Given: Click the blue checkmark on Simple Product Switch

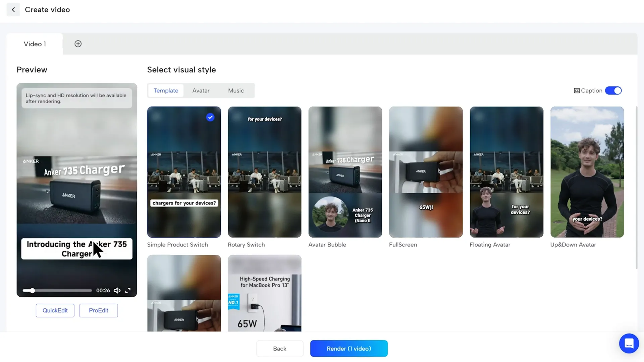Looking at the screenshot, I should tap(210, 117).
